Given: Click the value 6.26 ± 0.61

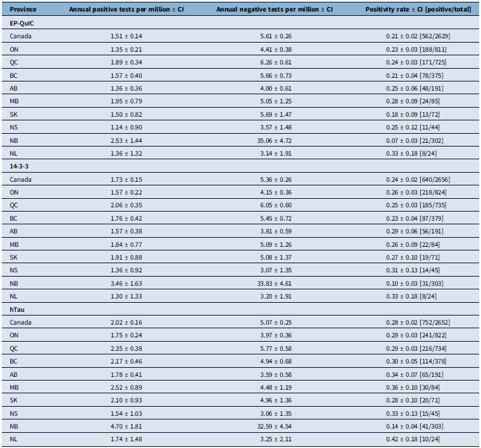Looking at the screenshot, I should pyautogui.click(x=275, y=62).
